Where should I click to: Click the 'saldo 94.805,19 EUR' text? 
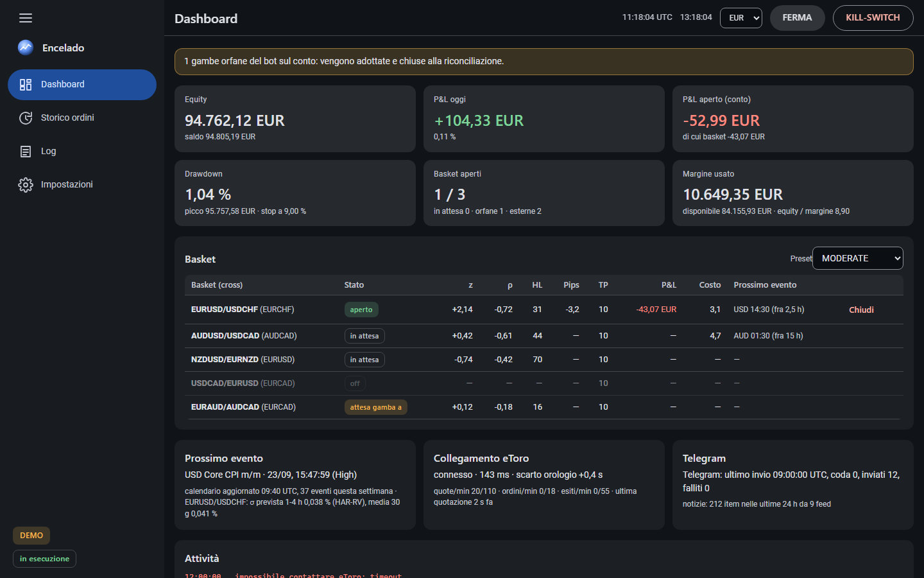pyautogui.click(x=220, y=137)
